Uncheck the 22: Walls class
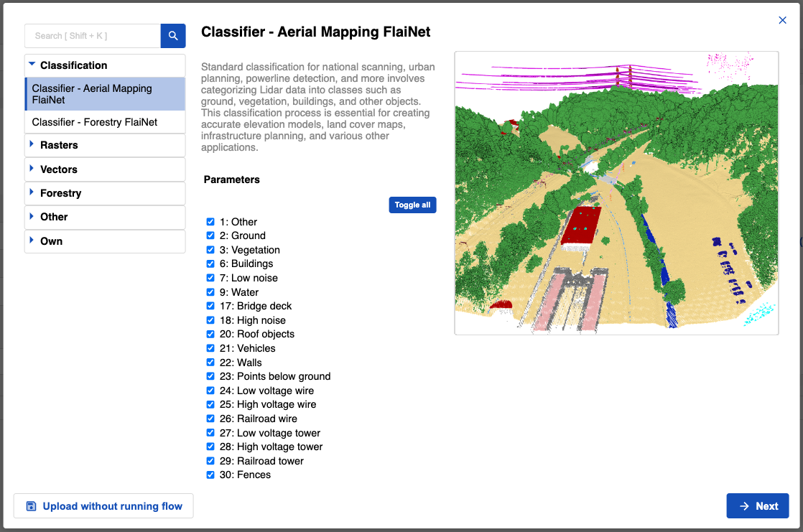803x532 pixels. 210,363
